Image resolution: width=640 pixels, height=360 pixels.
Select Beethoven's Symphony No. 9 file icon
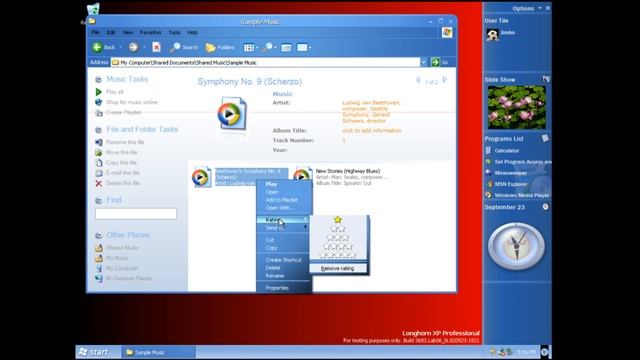tap(201, 177)
